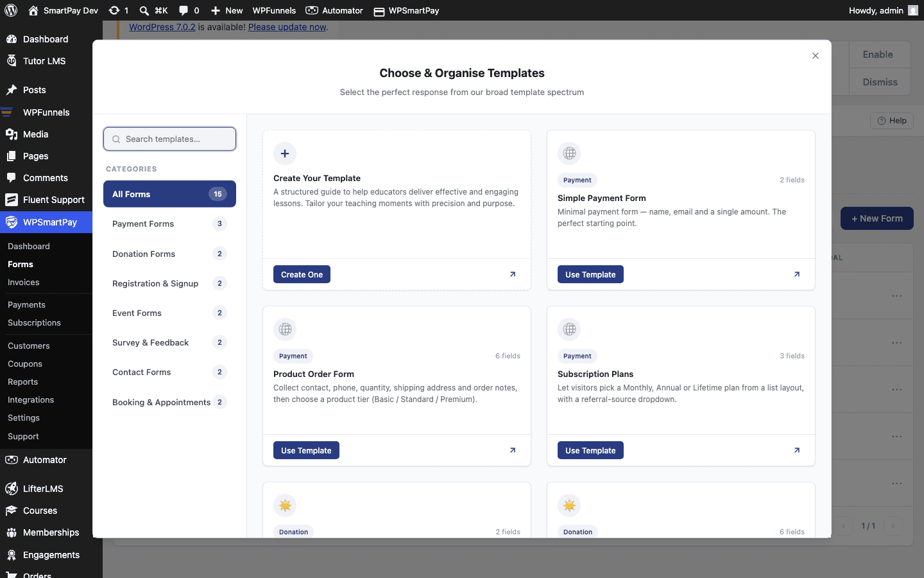The image size is (924, 578).
Task: Open SmartPay Dev home icon
Action: click(33, 10)
